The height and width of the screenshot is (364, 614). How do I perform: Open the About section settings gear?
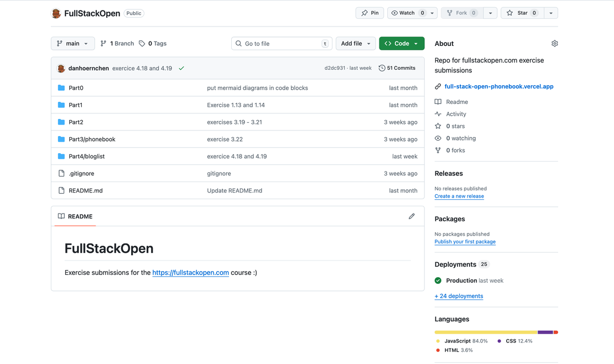[x=554, y=43]
